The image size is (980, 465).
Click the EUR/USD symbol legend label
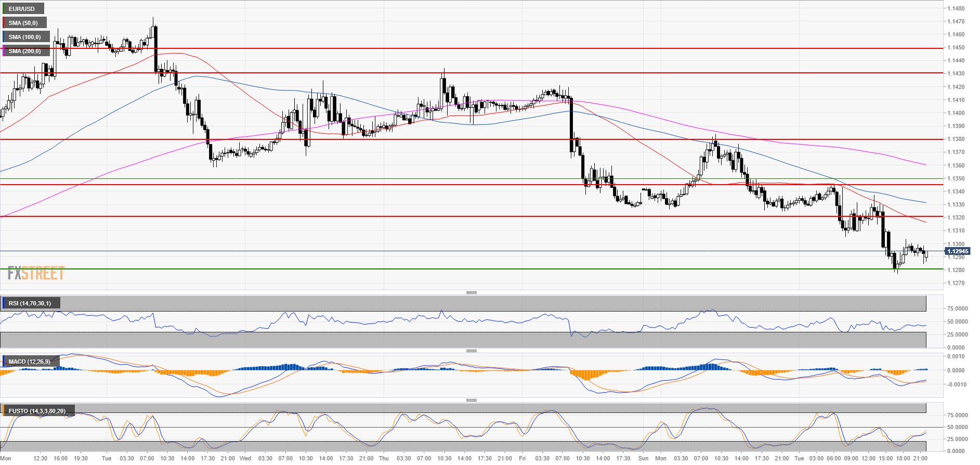(22, 9)
